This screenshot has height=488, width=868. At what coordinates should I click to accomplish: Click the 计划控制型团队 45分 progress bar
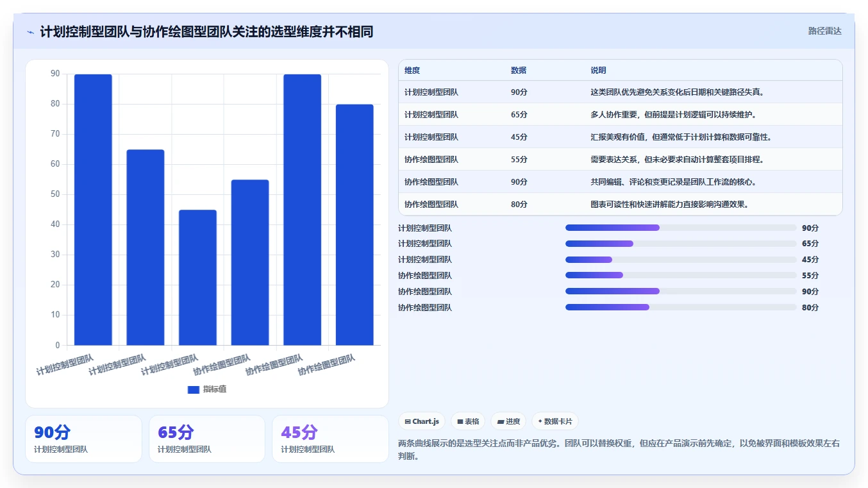[x=681, y=260]
